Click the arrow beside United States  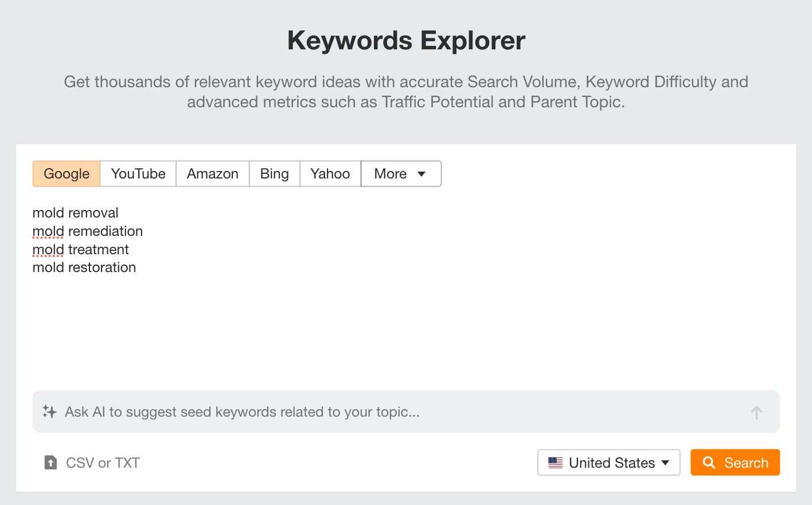665,463
